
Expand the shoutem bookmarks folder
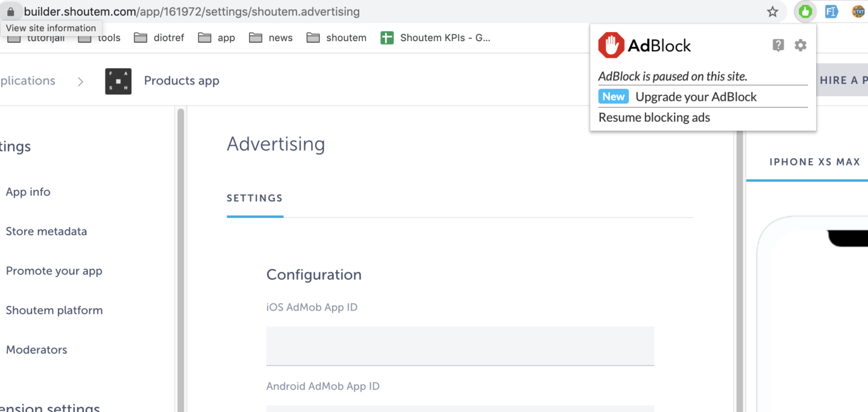[x=336, y=37]
